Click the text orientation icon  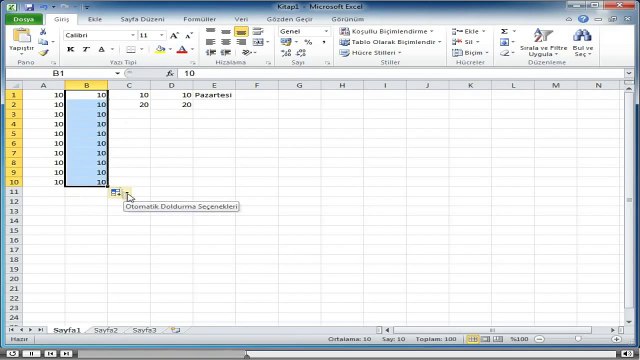tap(246, 52)
